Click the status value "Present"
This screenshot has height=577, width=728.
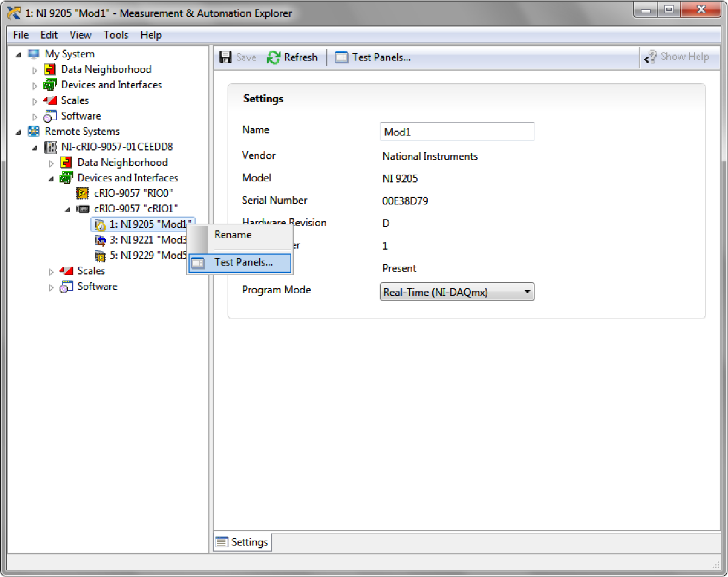click(x=399, y=268)
